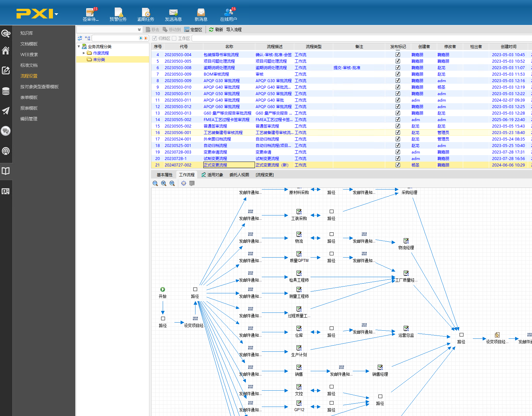
Task: Click the zoom-out magnifier in workflow toolbar
Action: 172,183
